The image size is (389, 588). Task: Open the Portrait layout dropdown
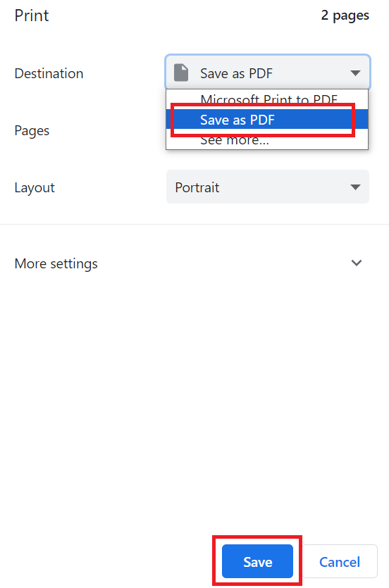pos(268,187)
